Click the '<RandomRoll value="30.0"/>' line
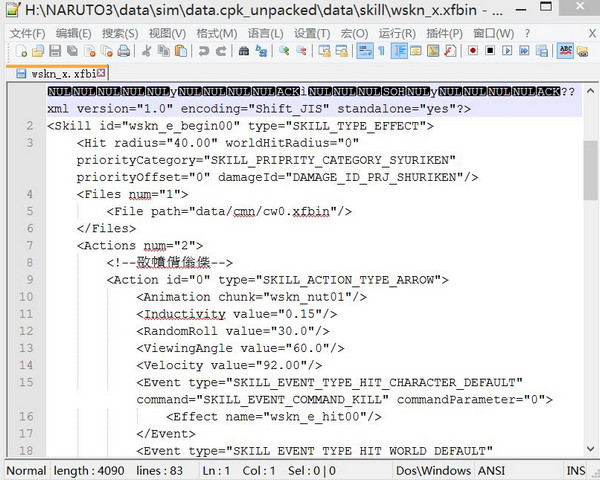600x480 pixels. [x=233, y=331]
